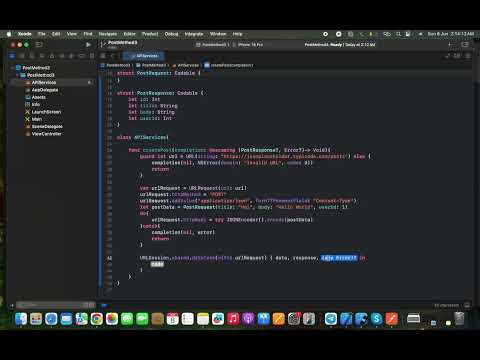Open the Edit menu

tap(56, 34)
